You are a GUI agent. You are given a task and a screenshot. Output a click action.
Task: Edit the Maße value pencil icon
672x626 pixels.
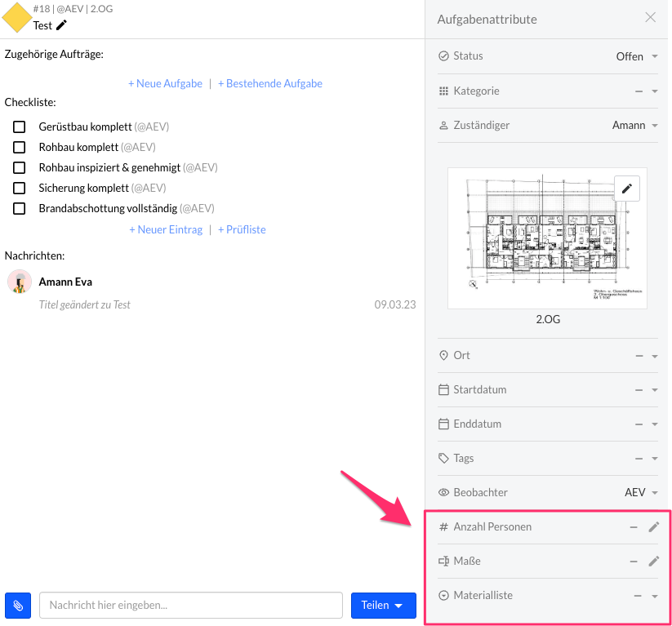pos(653,562)
